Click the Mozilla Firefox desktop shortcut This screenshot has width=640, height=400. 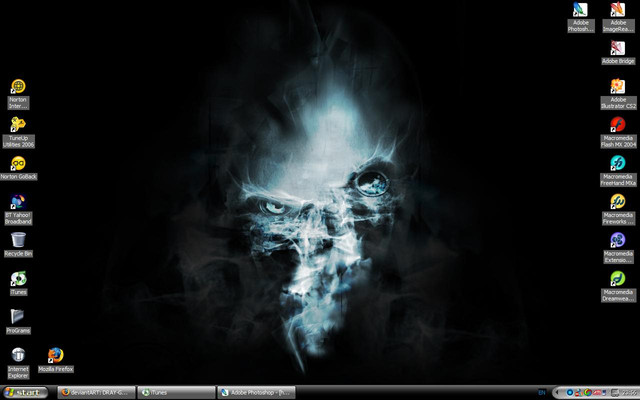(56, 360)
